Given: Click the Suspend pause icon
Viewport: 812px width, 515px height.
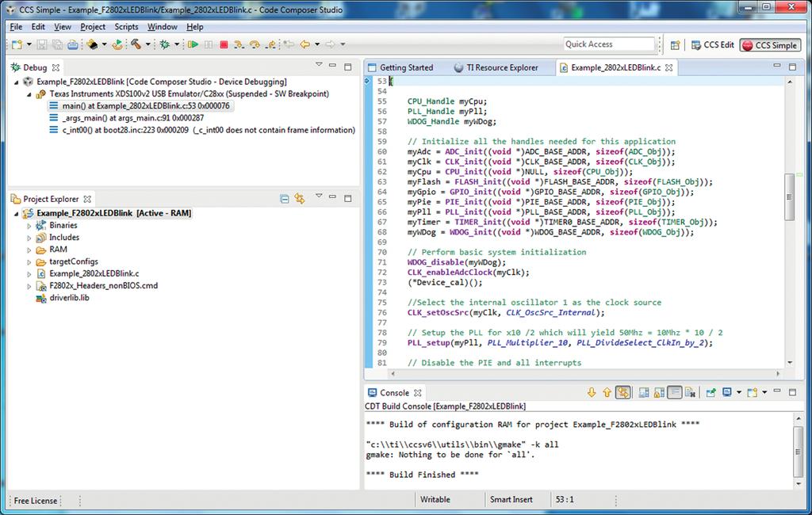Looking at the screenshot, I should click(209, 45).
